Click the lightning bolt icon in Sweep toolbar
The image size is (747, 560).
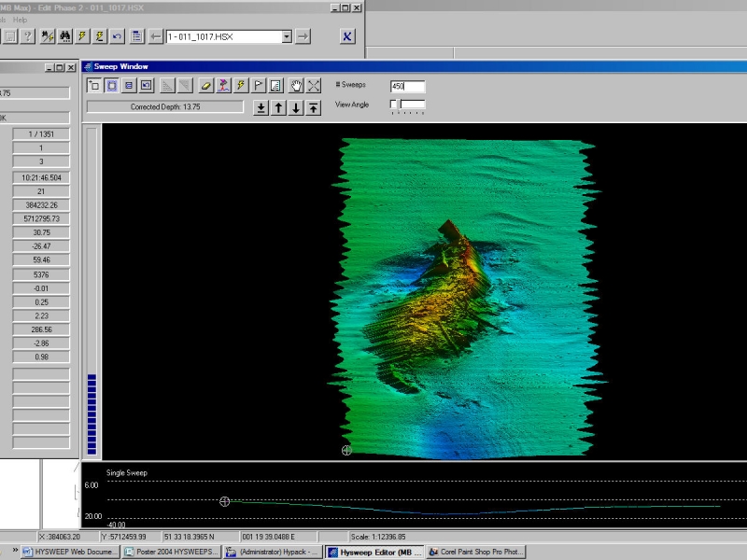pyautogui.click(x=242, y=85)
